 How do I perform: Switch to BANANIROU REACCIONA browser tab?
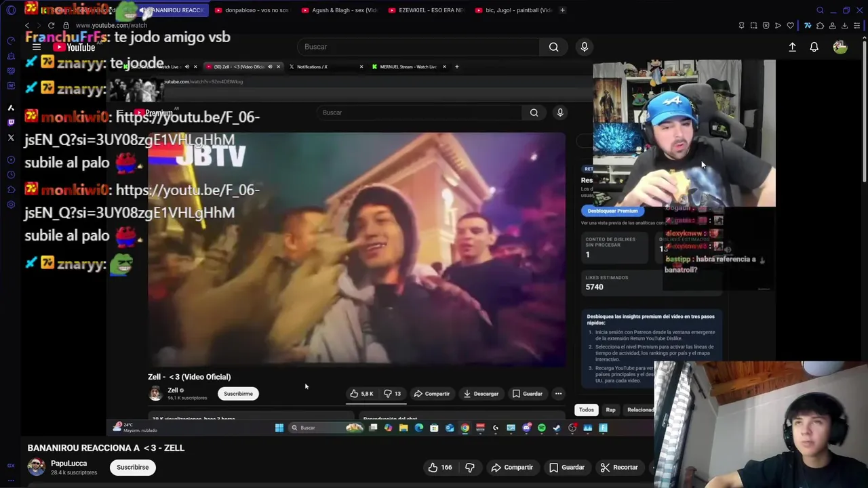(172, 10)
